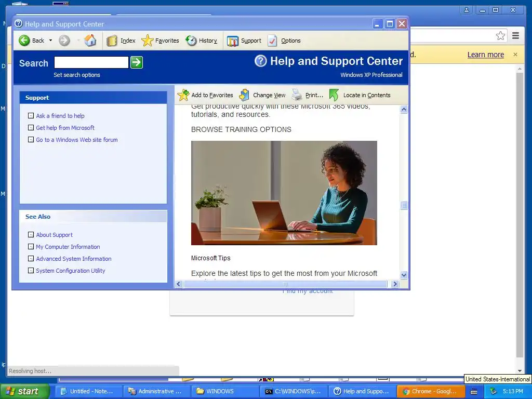Dismiss Chrome infobar with X
This screenshot has width=532, height=399.
click(x=515, y=55)
